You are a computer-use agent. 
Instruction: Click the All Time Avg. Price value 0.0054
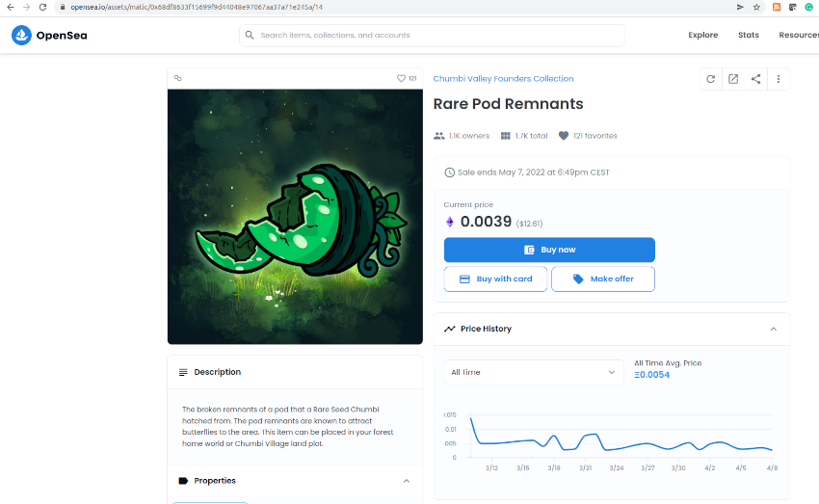tap(652, 375)
